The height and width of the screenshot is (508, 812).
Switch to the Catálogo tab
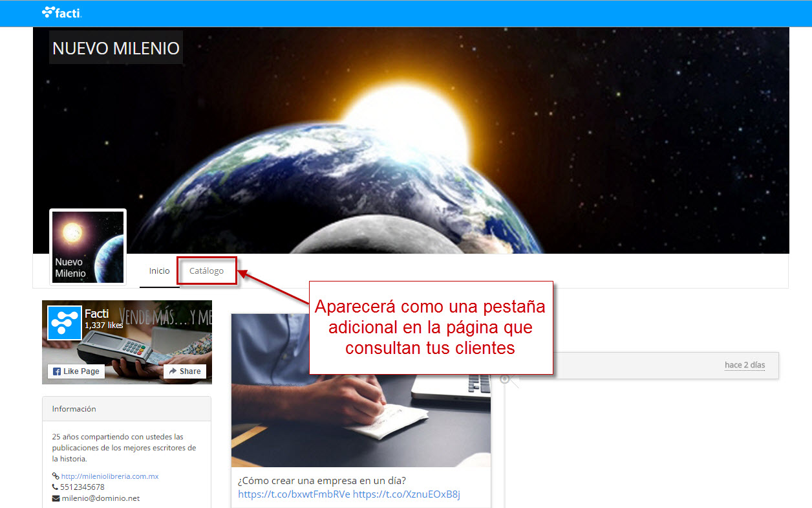(206, 271)
